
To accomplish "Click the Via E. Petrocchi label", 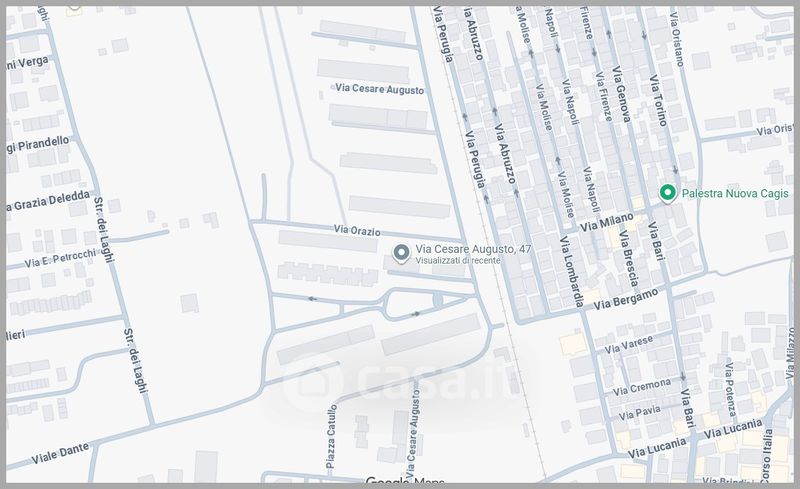I will coord(61,257).
